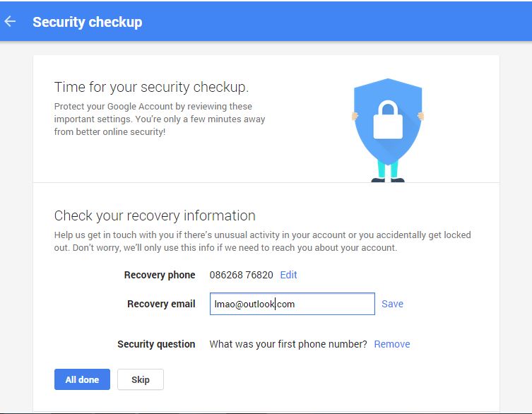Click the 'Check your recovery information' heading
This screenshot has width=532, height=414.
pyautogui.click(x=155, y=215)
